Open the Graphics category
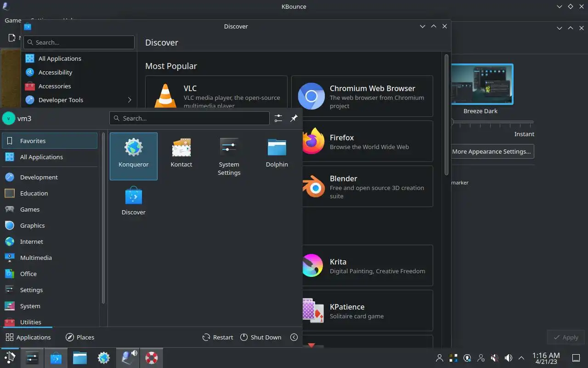Viewport: 588px width, 368px height. click(50, 225)
